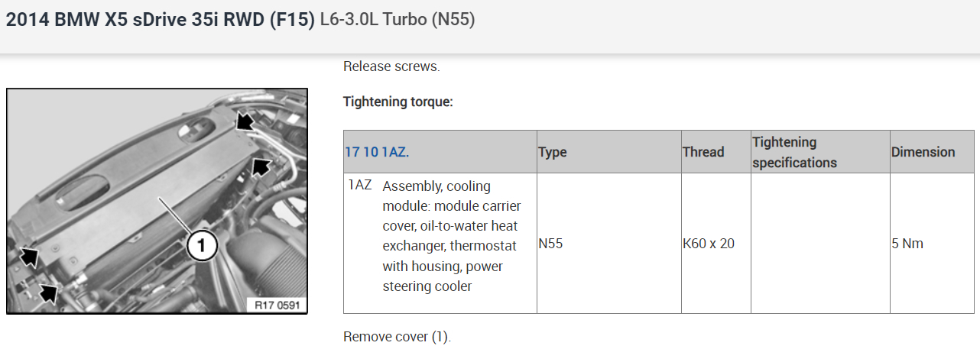The width and height of the screenshot is (980, 362).
Task: Click the circled callout number 1
Action: 200,245
